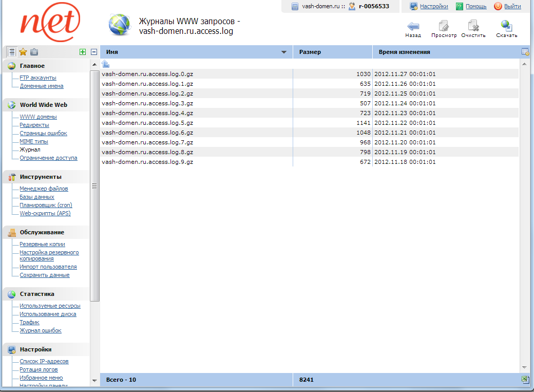Expand all menu sections with green plus
Image resolution: width=534 pixels, height=392 pixels.
coord(83,52)
